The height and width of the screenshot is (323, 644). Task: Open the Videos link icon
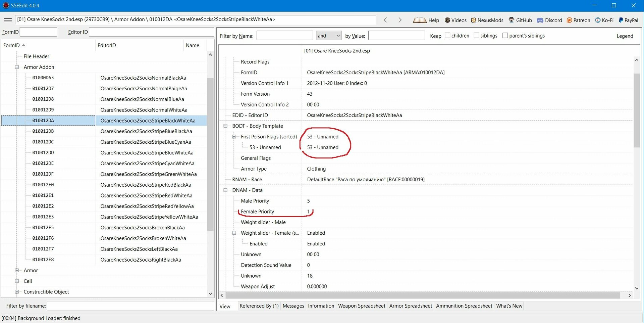tap(447, 20)
